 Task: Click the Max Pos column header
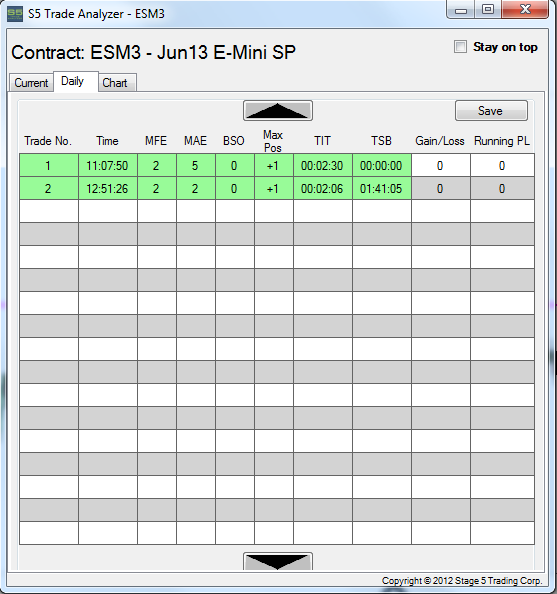pyautogui.click(x=273, y=141)
